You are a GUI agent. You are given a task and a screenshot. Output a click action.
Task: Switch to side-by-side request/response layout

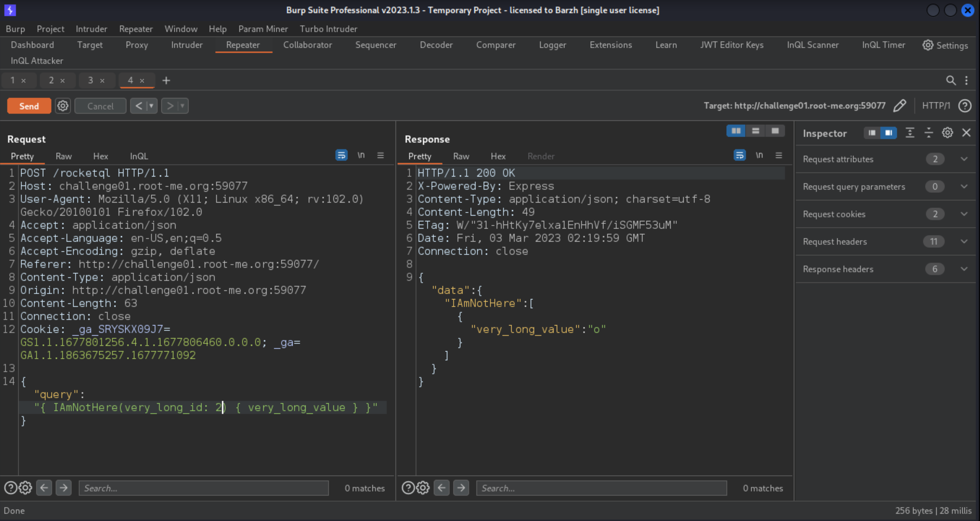pyautogui.click(x=736, y=131)
